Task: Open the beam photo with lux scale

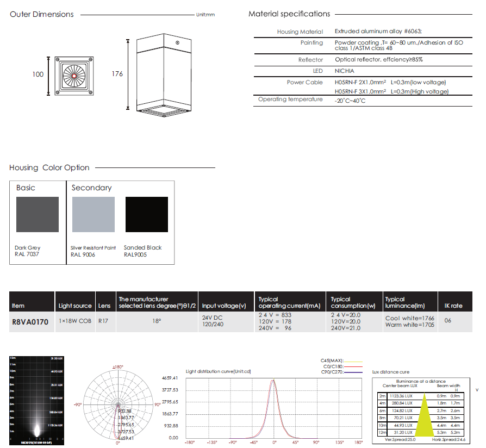Action: tap(36, 397)
